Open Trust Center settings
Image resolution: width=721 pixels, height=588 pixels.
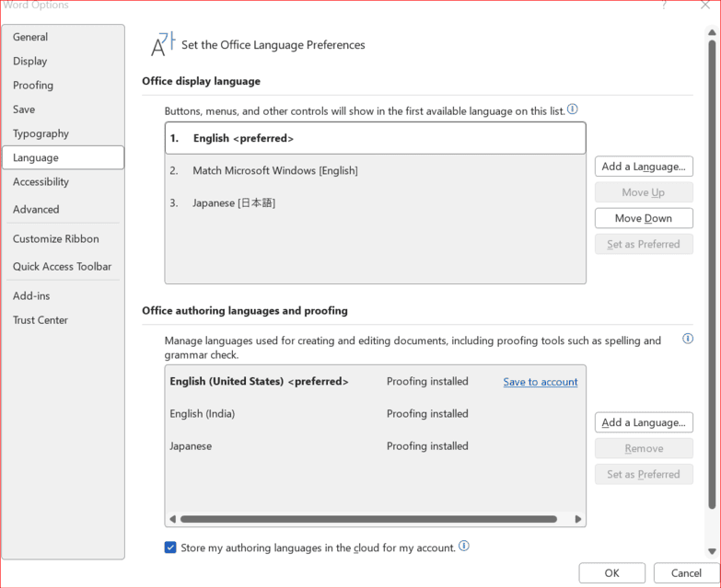[x=63, y=320]
